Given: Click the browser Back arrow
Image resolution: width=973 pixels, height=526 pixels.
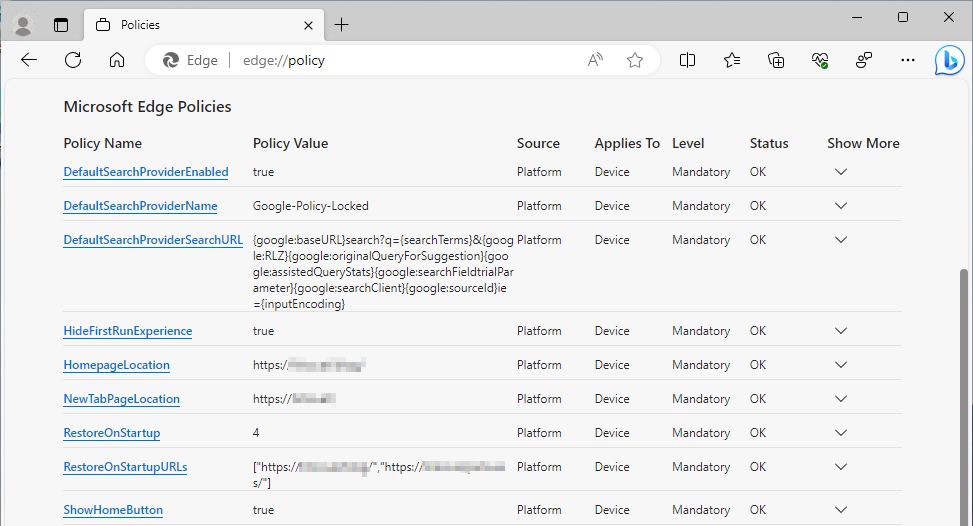Looking at the screenshot, I should click(x=29, y=60).
